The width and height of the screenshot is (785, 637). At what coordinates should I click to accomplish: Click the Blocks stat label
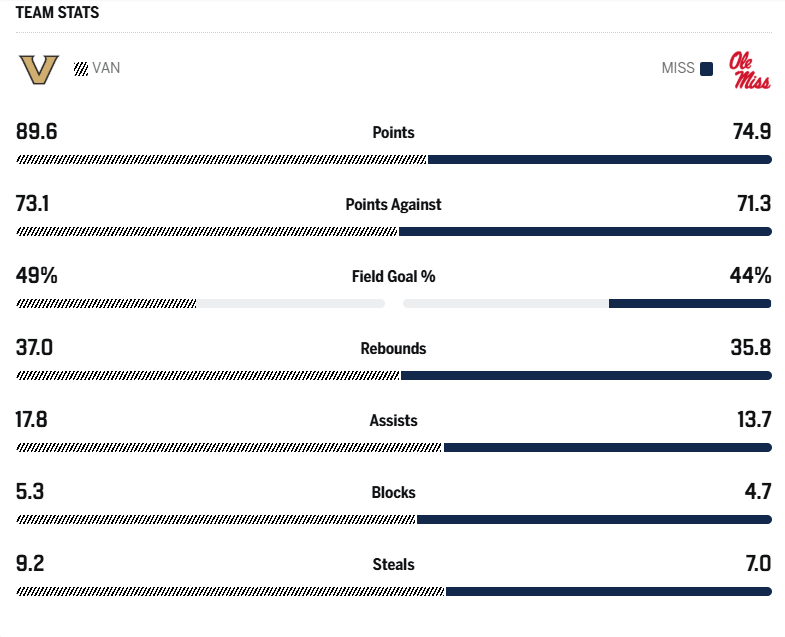click(393, 492)
